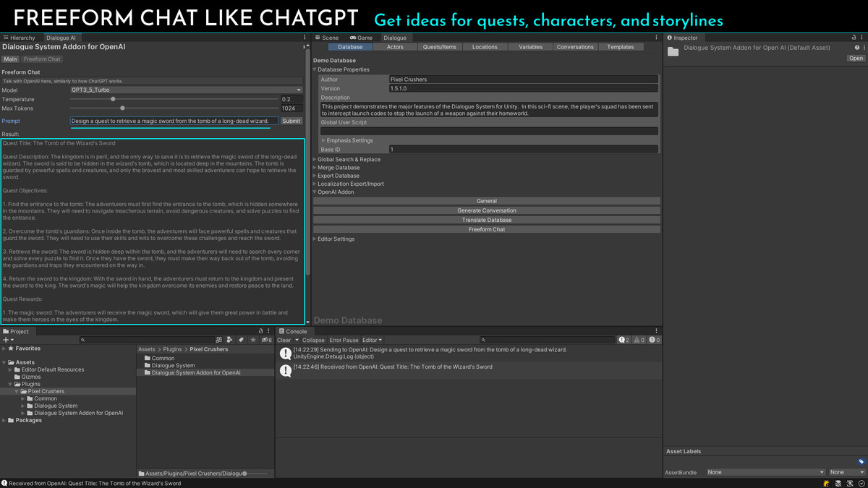Screen dimensions: 868x488
Task: Adjust the Temperature slider handle
Action: tap(113, 99)
